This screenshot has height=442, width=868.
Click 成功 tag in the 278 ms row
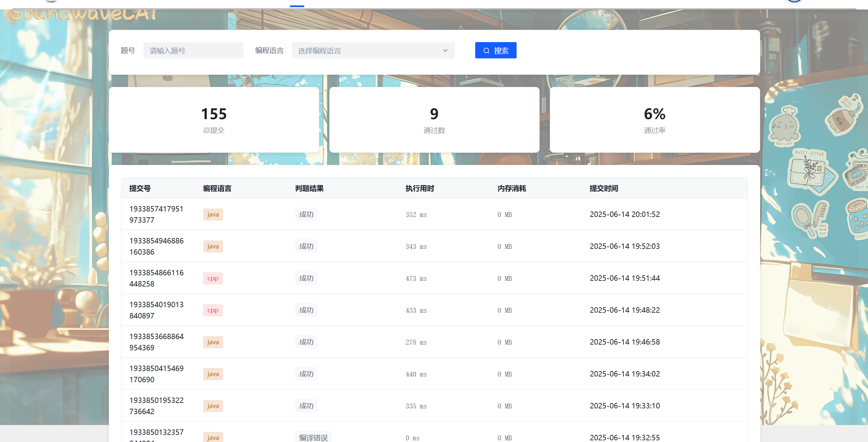(x=306, y=342)
